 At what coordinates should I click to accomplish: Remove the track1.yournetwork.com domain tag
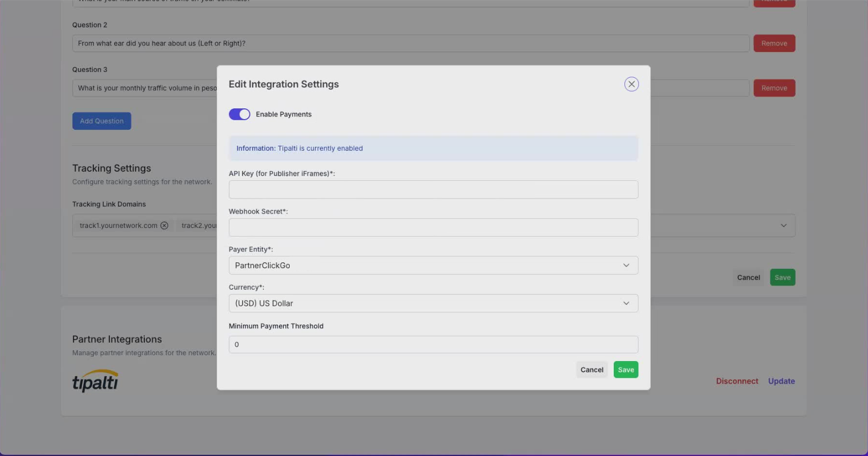coord(164,226)
